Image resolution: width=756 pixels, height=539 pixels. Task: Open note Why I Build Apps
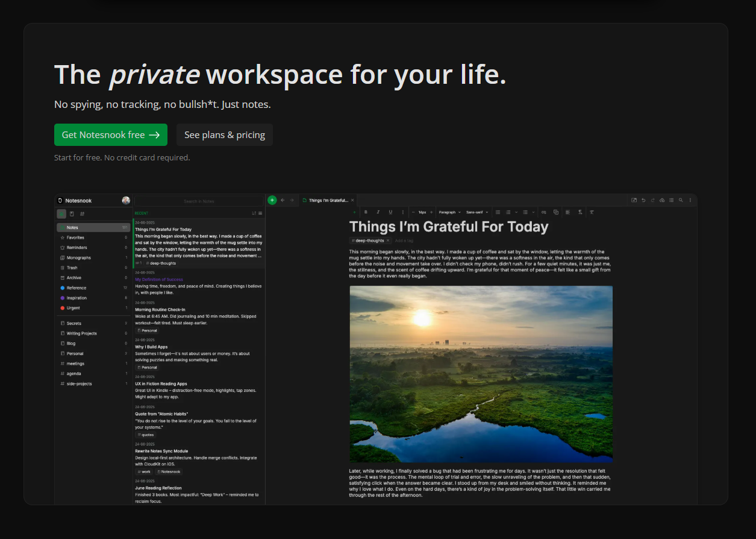[x=199, y=354]
